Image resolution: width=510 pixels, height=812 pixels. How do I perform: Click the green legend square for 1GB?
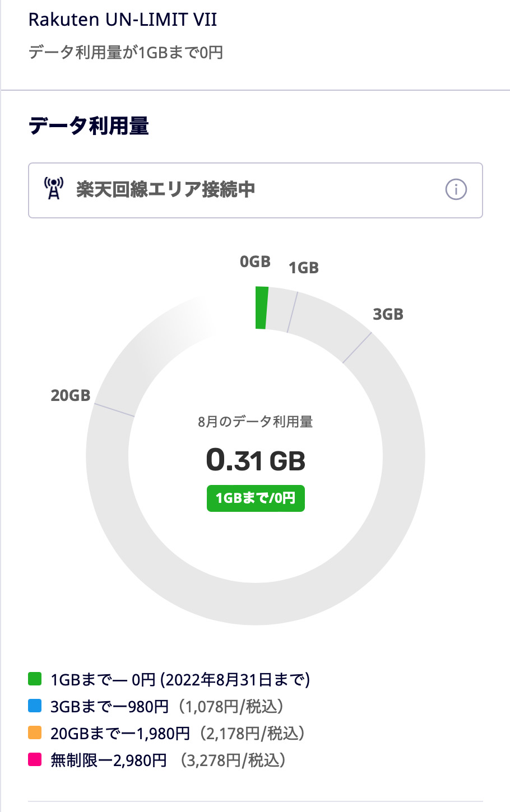click(35, 679)
